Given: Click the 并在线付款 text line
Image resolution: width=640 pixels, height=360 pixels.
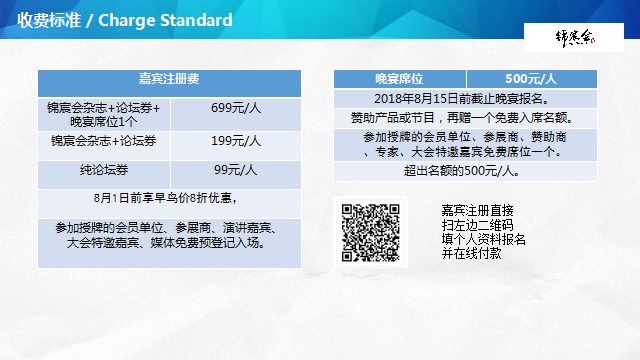Looking at the screenshot, I should [x=471, y=253].
